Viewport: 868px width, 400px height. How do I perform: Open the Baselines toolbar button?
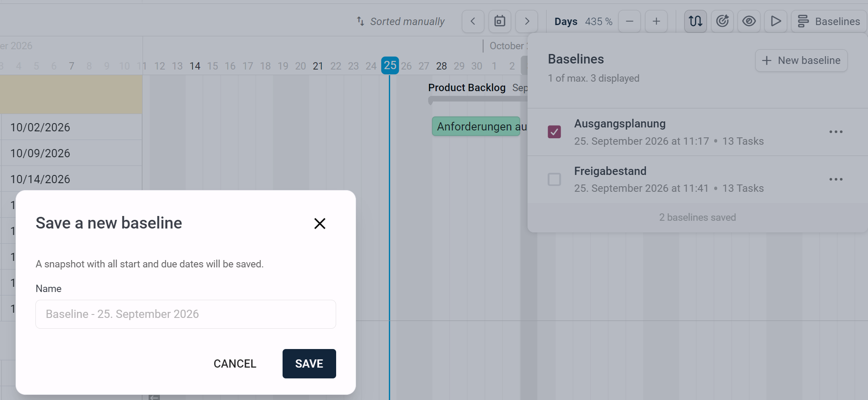(829, 21)
